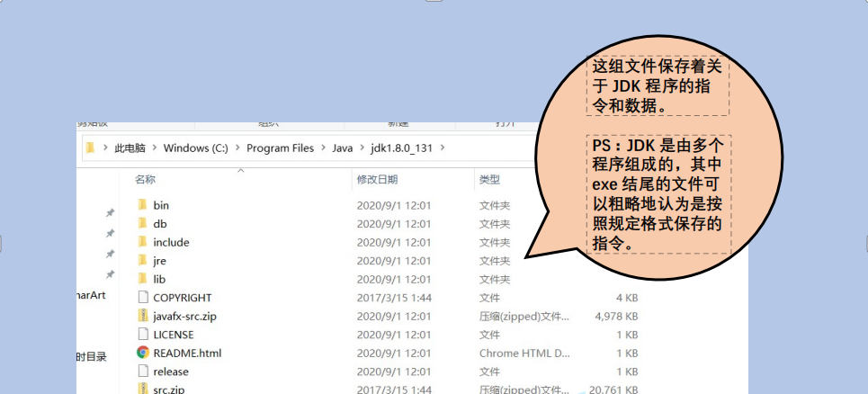The width and height of the screenshot is (868, 394).
Task: Click jdk1.8.0_131 in the address bar
Action: click(x=401, y=148)
